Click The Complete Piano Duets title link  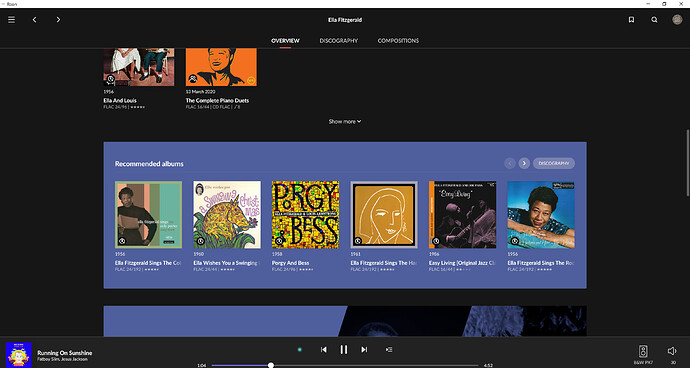click(217, 100)
